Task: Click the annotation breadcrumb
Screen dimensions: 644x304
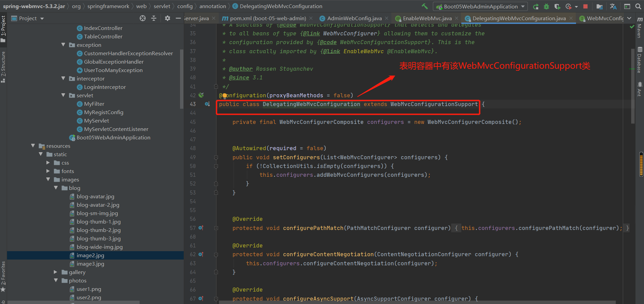Action: click(213, 6)
